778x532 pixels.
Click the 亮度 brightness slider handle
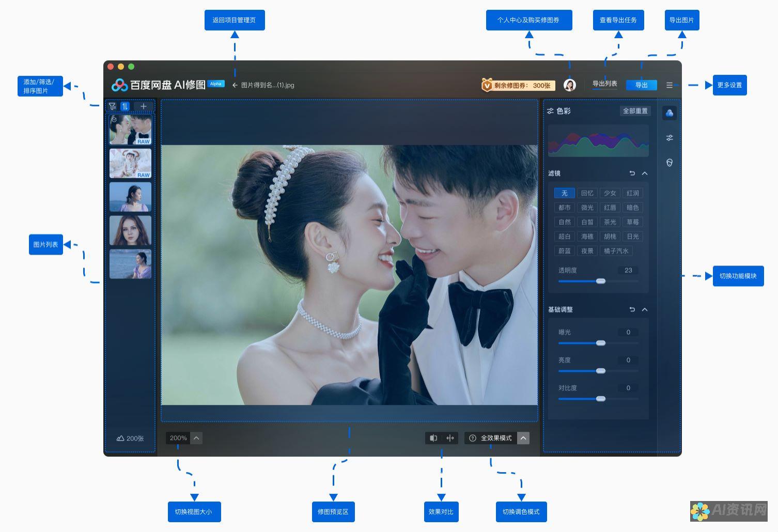[601, 371]
